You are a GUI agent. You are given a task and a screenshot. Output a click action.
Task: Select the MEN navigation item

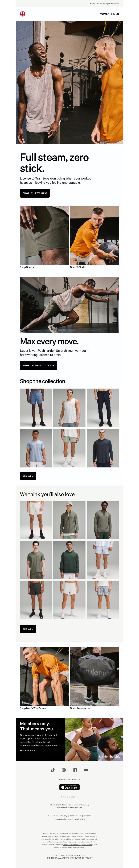(116, 14)
